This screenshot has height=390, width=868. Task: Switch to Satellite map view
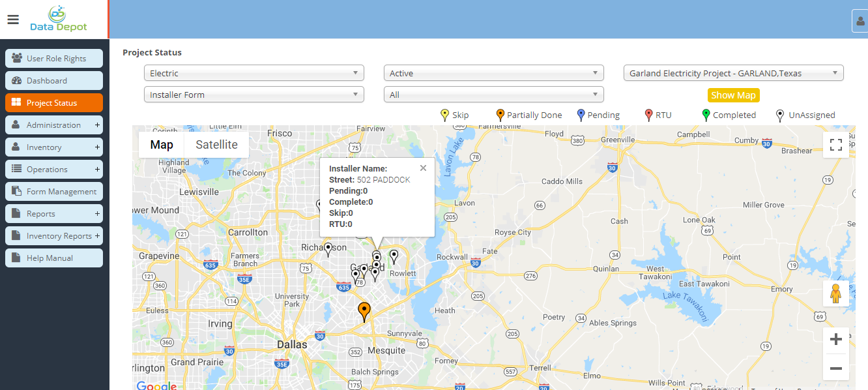pos(216,145)
